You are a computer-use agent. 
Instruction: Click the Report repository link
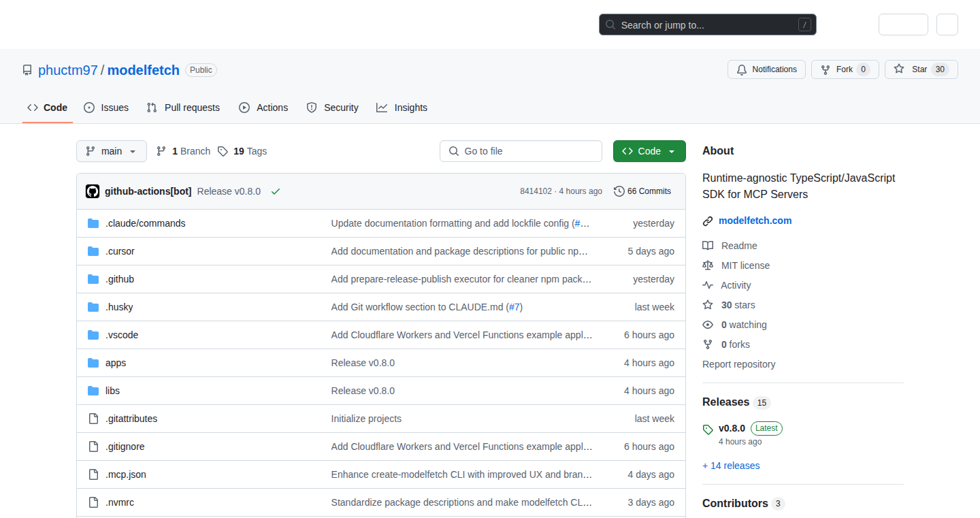click(739, 364)
